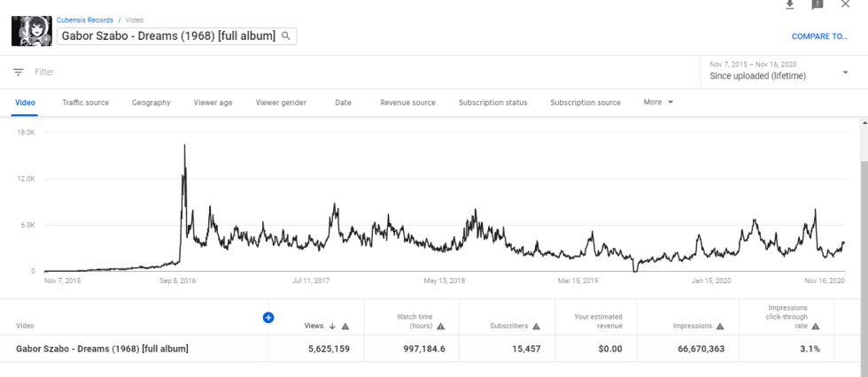Select the Revenue source tab
This screenshot has height=377, width=868.
pos(407,103)
